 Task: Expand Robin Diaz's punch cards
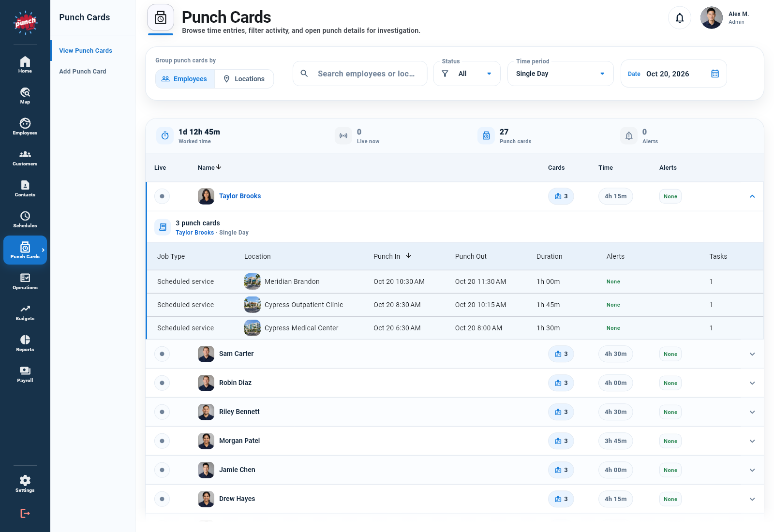pyautogui.click(x=752, y=383)
